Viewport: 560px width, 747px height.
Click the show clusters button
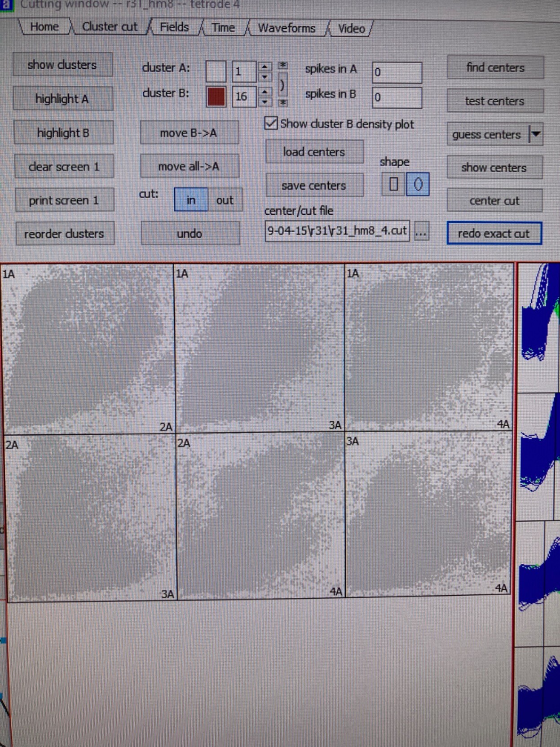[x=62, y=65]
